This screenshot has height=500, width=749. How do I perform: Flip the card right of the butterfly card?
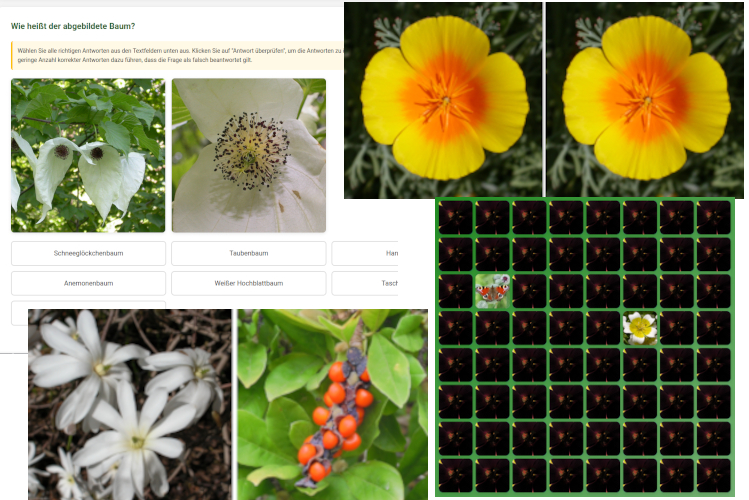(x=529, y=291)
